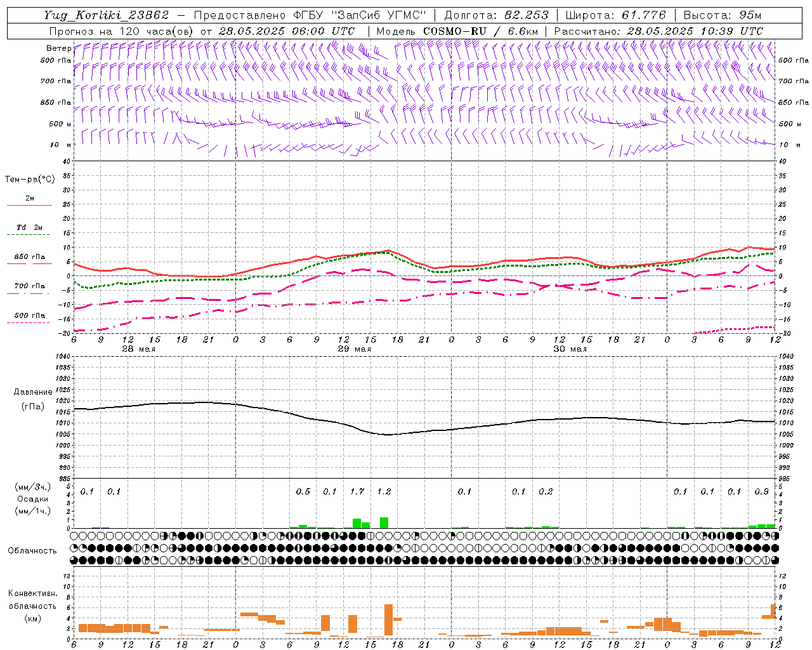The height and width of the screenshot is (650, 812).
Task: Click the 0.9 precipitation amount value
Action: click(x=761, y=491)
